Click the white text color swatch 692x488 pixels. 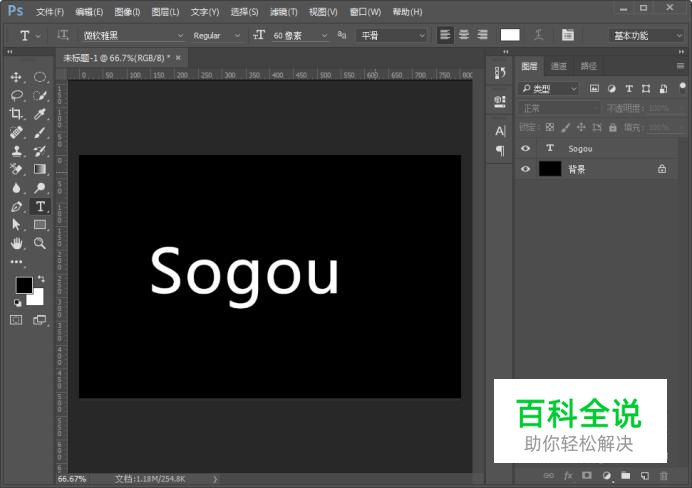[510, 35]
